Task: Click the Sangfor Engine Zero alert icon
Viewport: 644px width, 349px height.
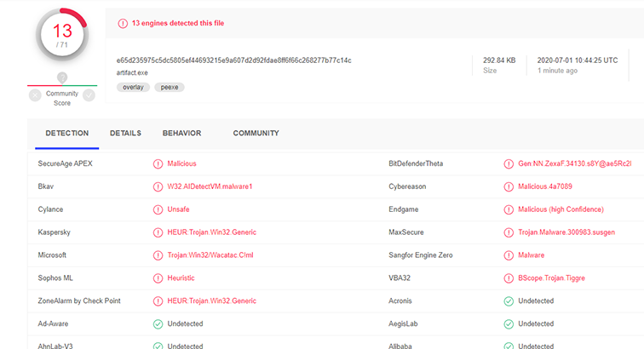Action: pos(509,255)
